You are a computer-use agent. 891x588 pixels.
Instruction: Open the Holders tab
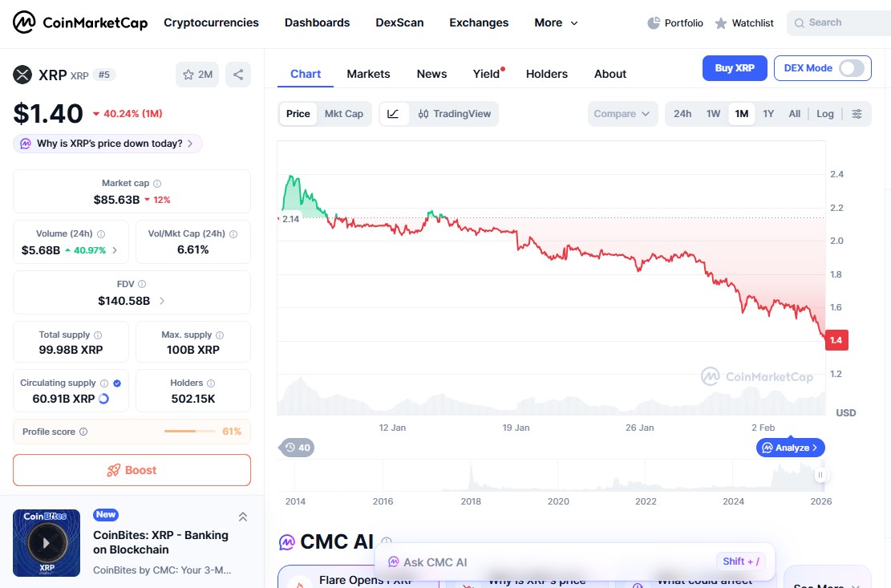(x=547, y=74)
